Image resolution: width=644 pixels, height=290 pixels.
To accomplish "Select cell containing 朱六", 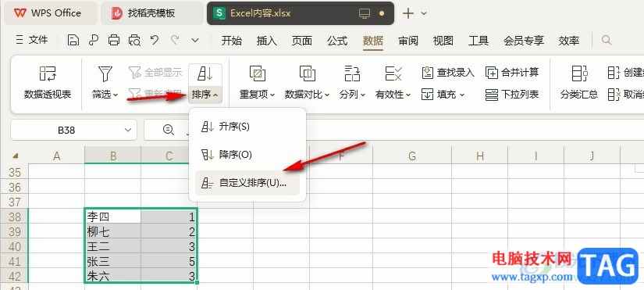I will tap(113, 276).
